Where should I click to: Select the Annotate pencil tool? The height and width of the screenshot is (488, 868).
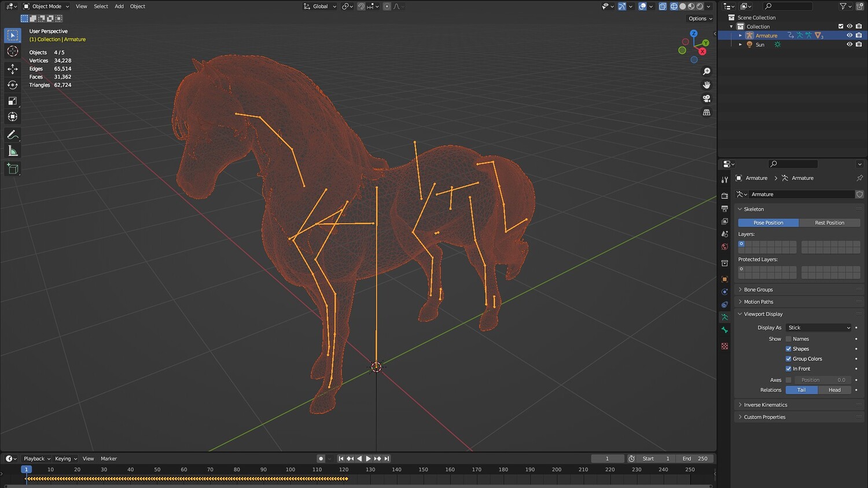tap(12, 135)
